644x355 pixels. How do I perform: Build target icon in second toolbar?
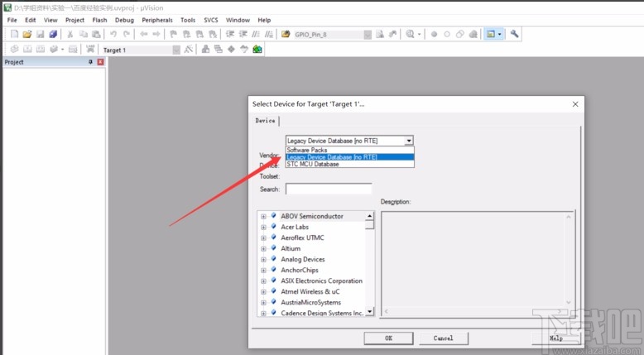coord(27,50)
